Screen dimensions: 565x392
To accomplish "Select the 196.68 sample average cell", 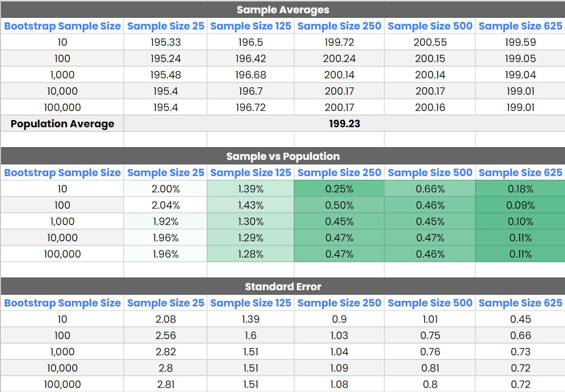I will 250,75.
